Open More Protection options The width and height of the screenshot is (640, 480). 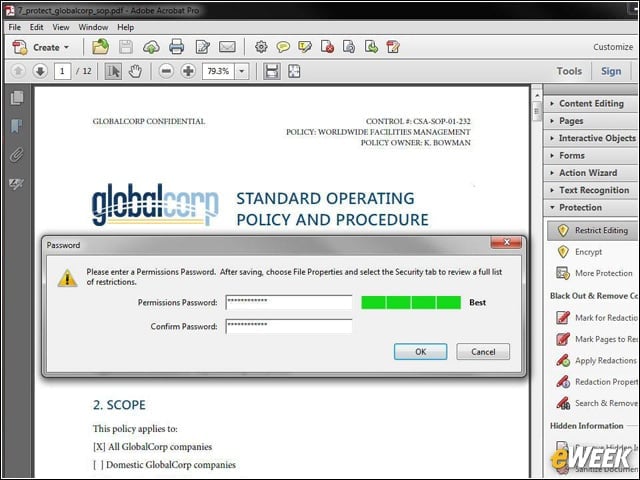595,273
